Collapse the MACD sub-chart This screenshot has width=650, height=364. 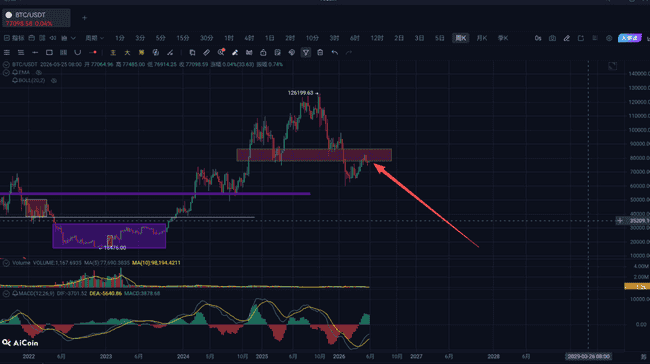6,294
